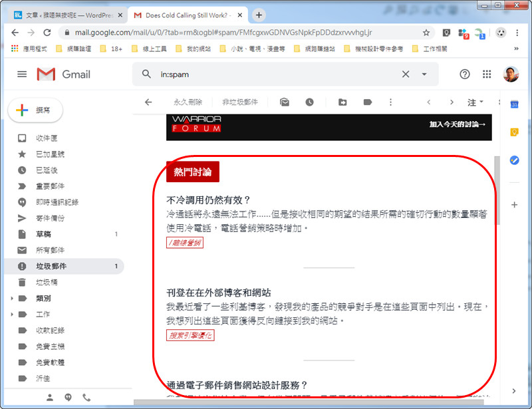Open the Hangouts contacts person icon
The height and width of the screenshot is (409, 532).
pos(49,398)
